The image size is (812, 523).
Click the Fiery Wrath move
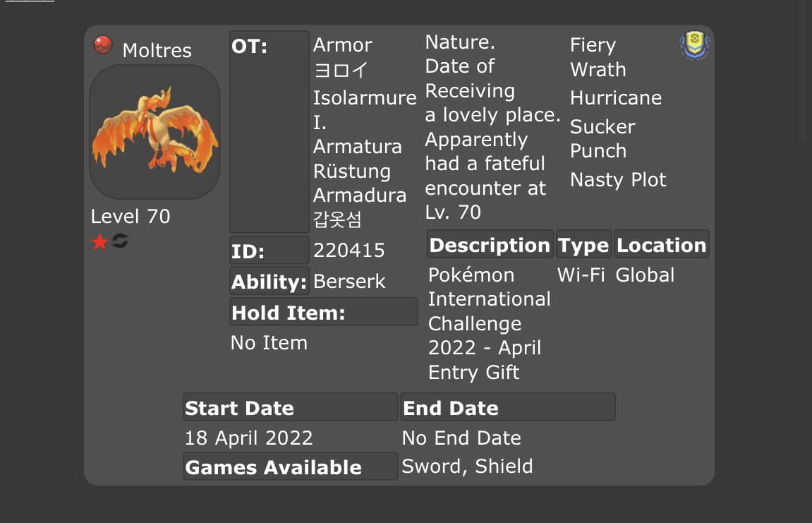click(598, 57)
